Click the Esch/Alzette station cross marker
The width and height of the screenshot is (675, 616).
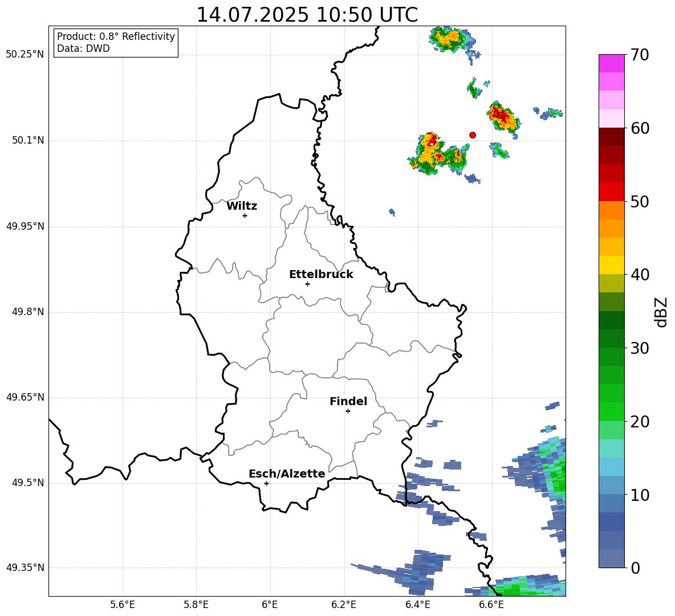pyautogui.click(x=266, y=483)
